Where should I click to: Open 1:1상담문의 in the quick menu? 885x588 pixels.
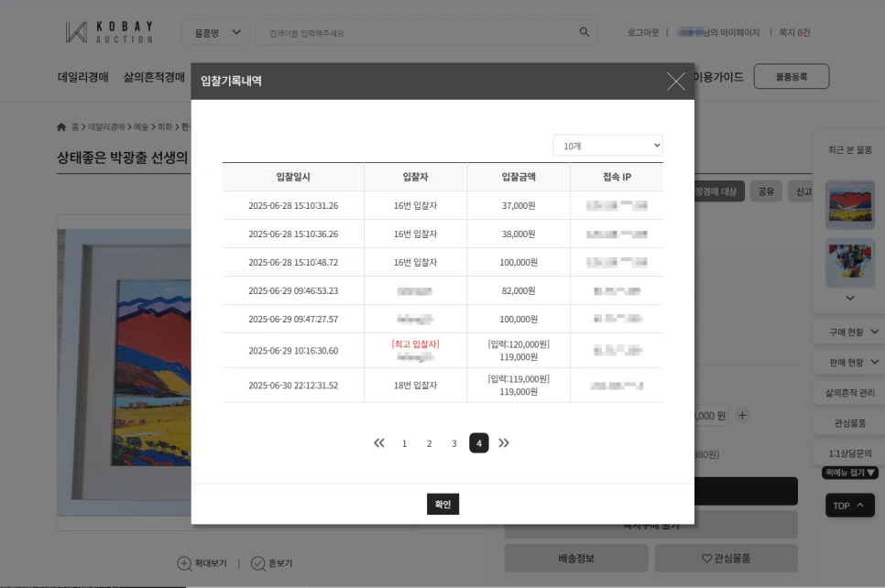(850, 453)
